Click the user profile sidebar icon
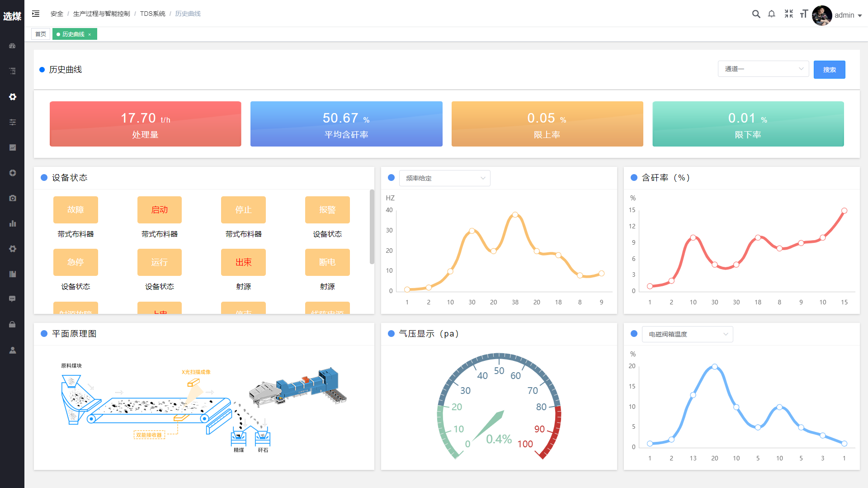 click(x=13, y=350)
